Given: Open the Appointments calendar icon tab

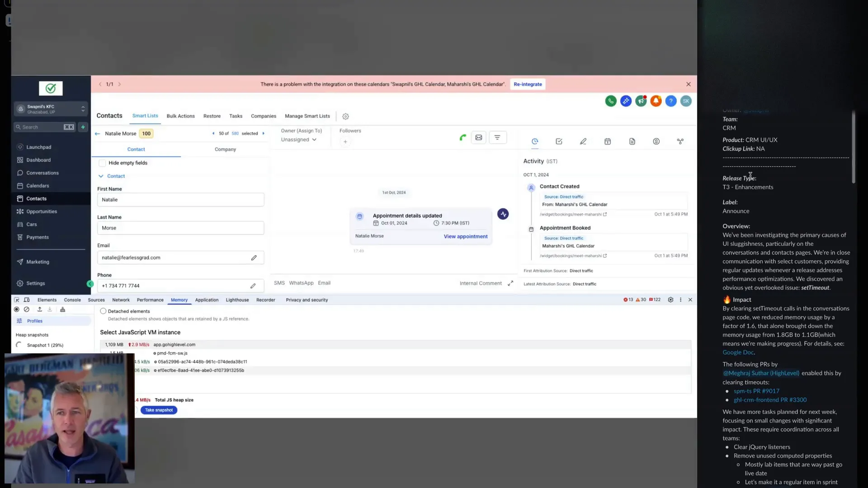Looking at the screenshot, I should (x=608, y=141).
